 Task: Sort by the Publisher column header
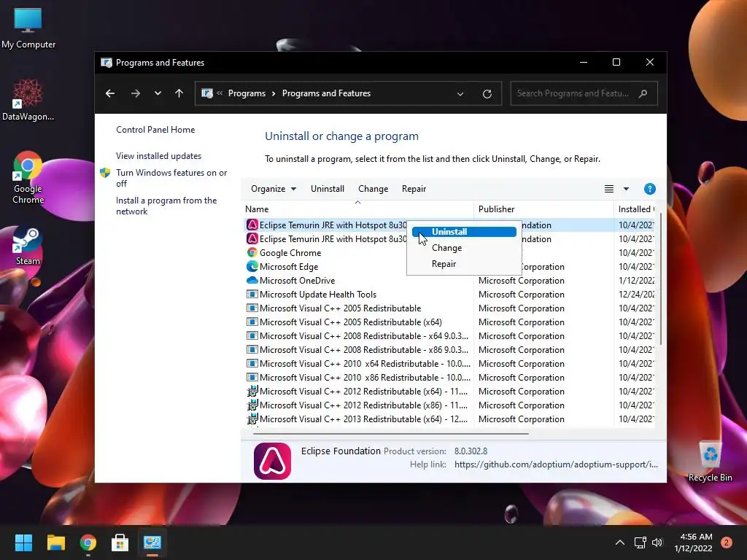[543, 209]
